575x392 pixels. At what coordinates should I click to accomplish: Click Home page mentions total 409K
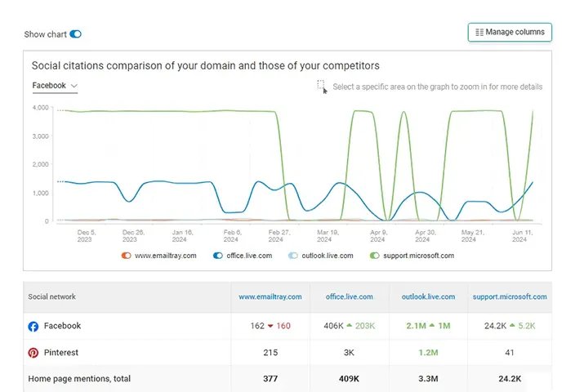point(349,378)
